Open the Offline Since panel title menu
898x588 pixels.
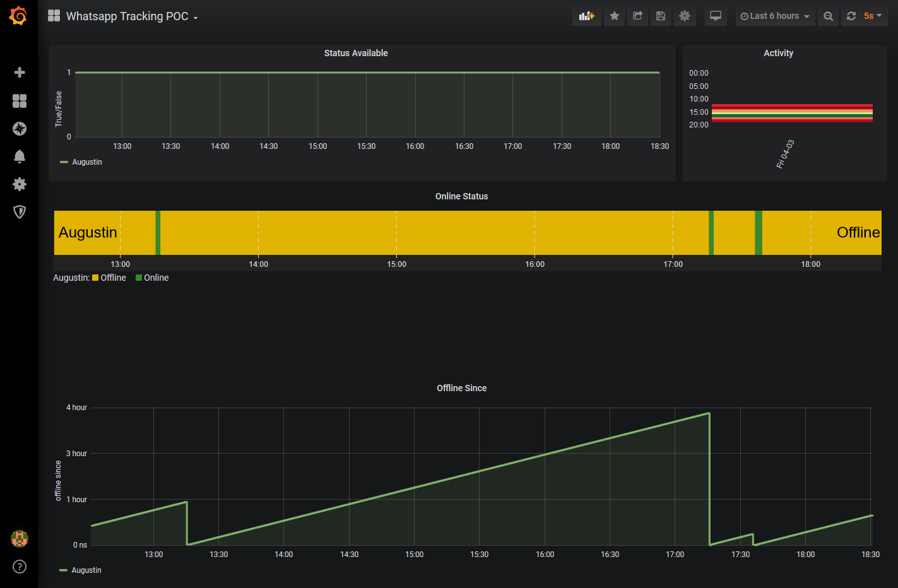coord(461,388)
